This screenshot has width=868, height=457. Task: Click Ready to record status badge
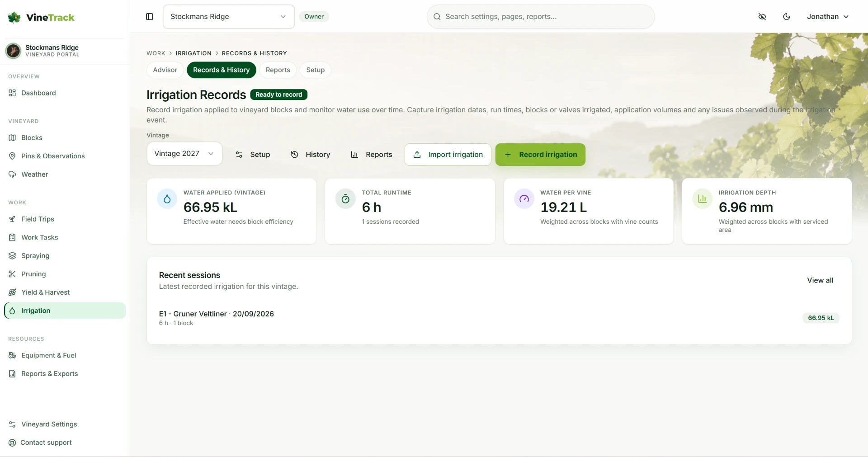(x=279, y=94)
